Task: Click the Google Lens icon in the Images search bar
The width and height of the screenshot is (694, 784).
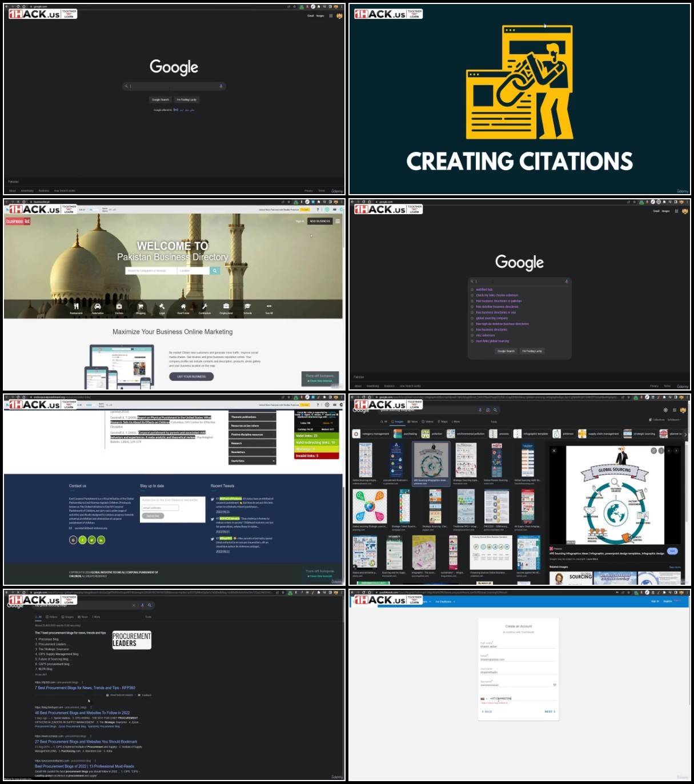Action: click(488, 409)
